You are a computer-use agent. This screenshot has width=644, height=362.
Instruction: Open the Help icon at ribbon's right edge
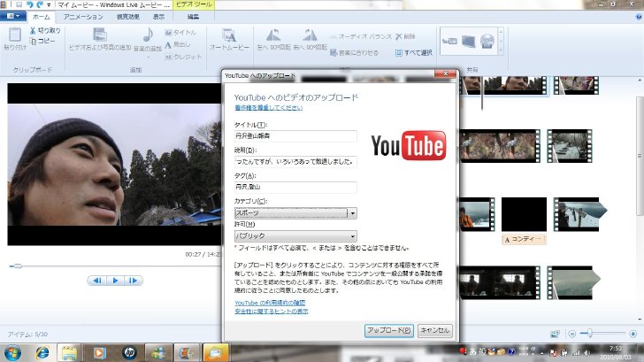pos(639,17)
